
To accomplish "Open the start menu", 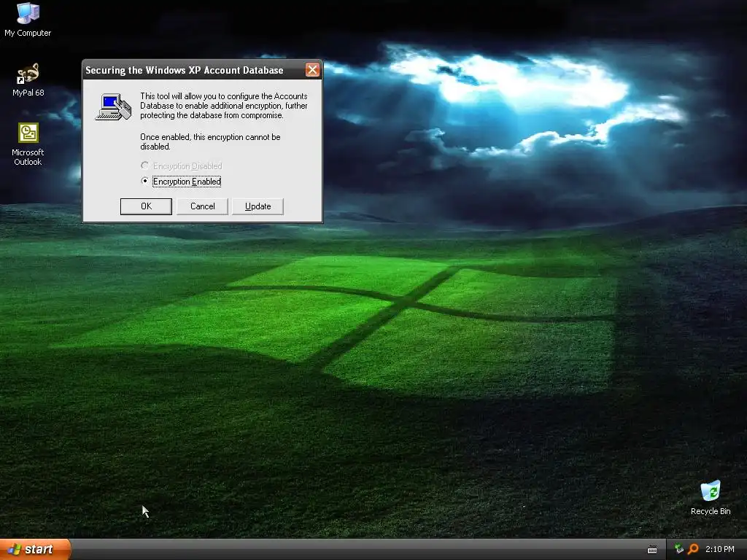I will [35, 549].
